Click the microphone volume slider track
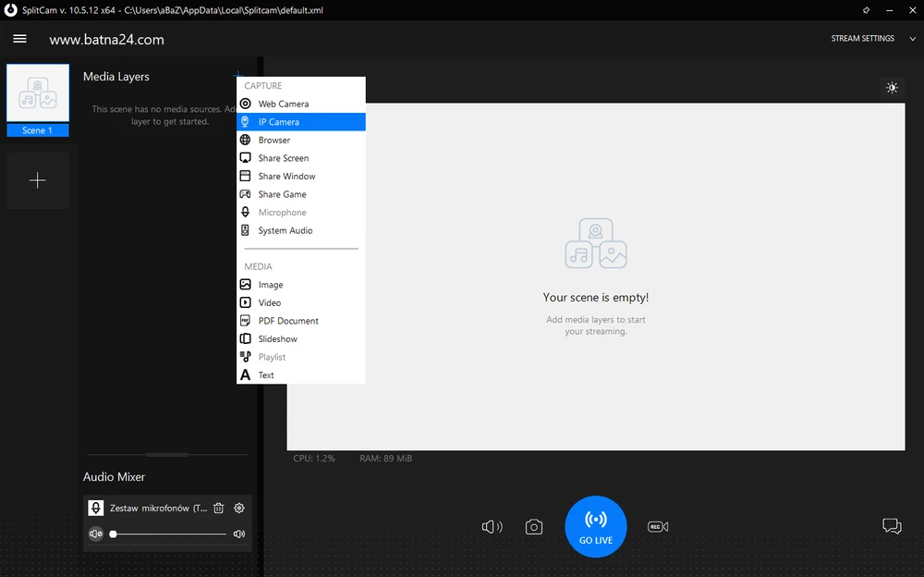 (x=169, y=534)
